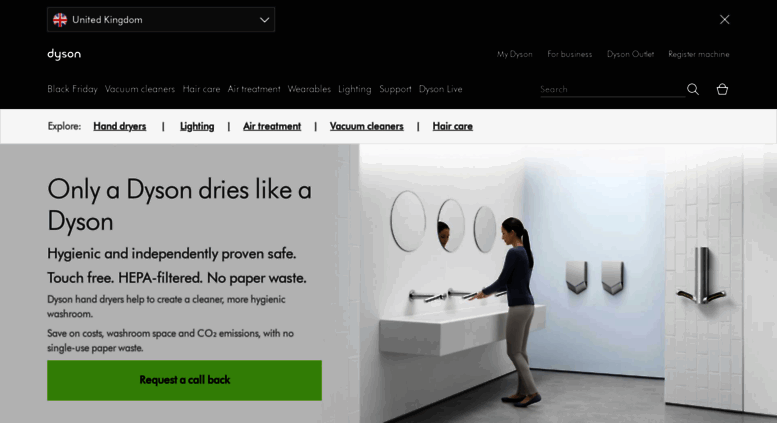Select Black Friday in navigation
777x423 pixels.
72,89
